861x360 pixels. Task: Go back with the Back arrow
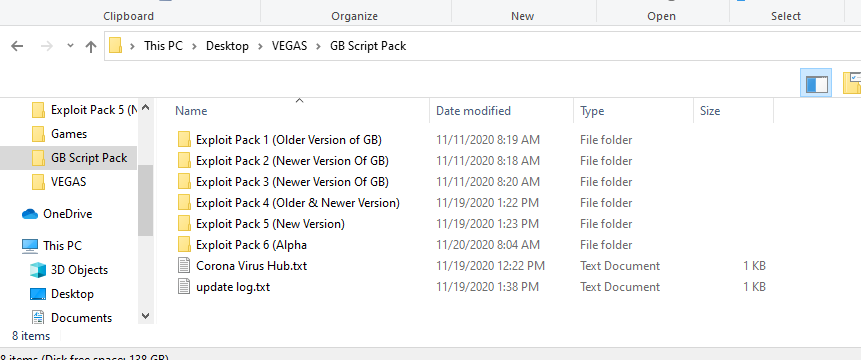17,46
